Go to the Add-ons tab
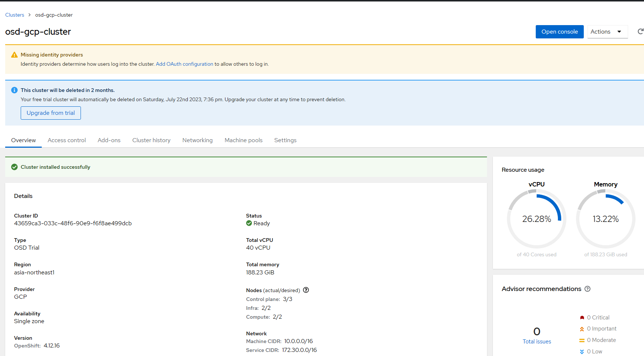This screenshot has width=644, height=356. (x=109, y=140)
